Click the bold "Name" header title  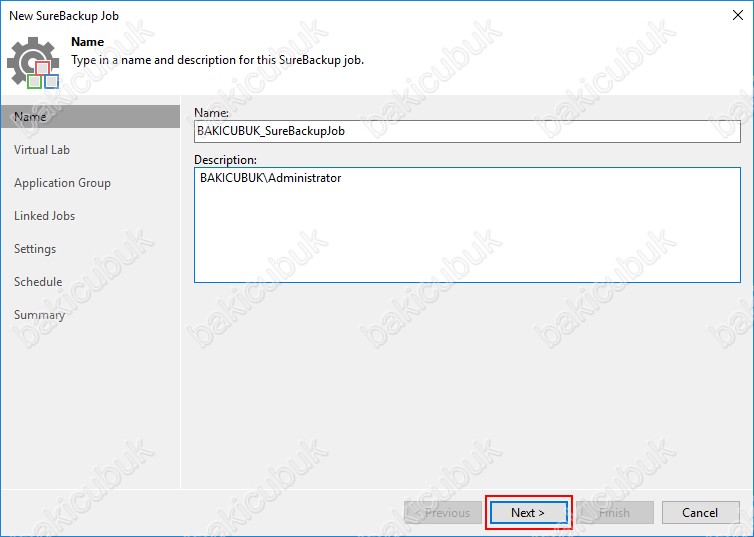point(88,42)
